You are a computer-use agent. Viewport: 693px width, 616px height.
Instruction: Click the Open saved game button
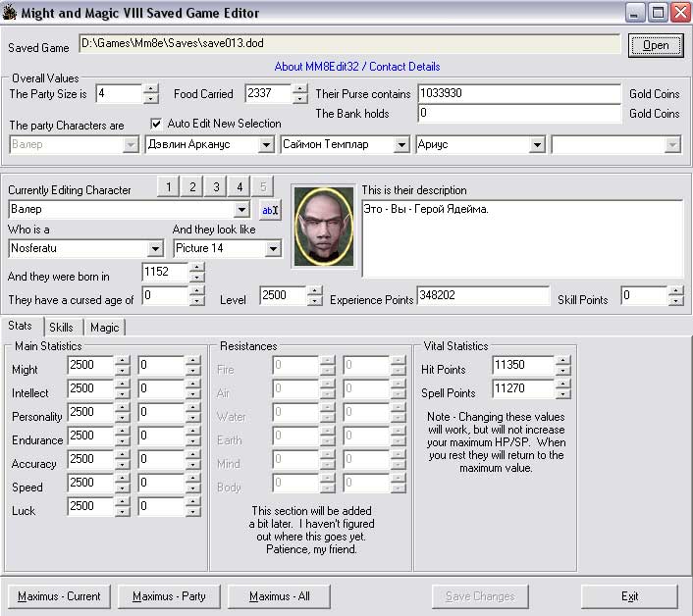click(x=656, y=45)
